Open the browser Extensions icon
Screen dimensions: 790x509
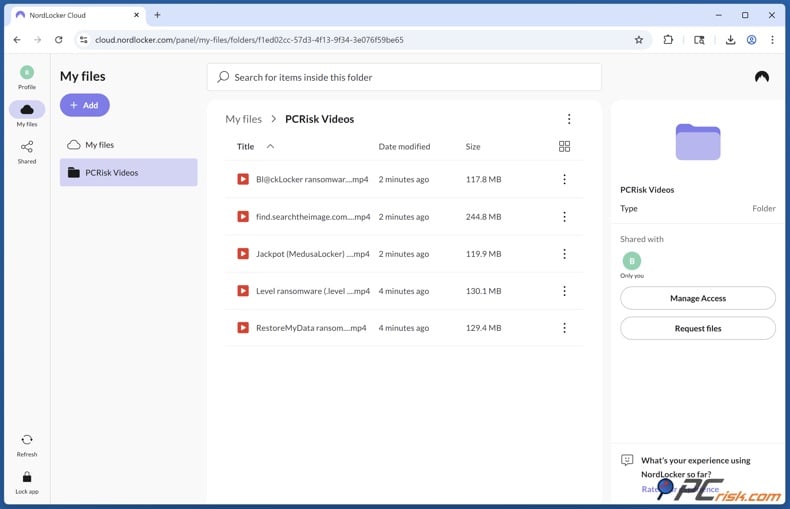(668, 40)
